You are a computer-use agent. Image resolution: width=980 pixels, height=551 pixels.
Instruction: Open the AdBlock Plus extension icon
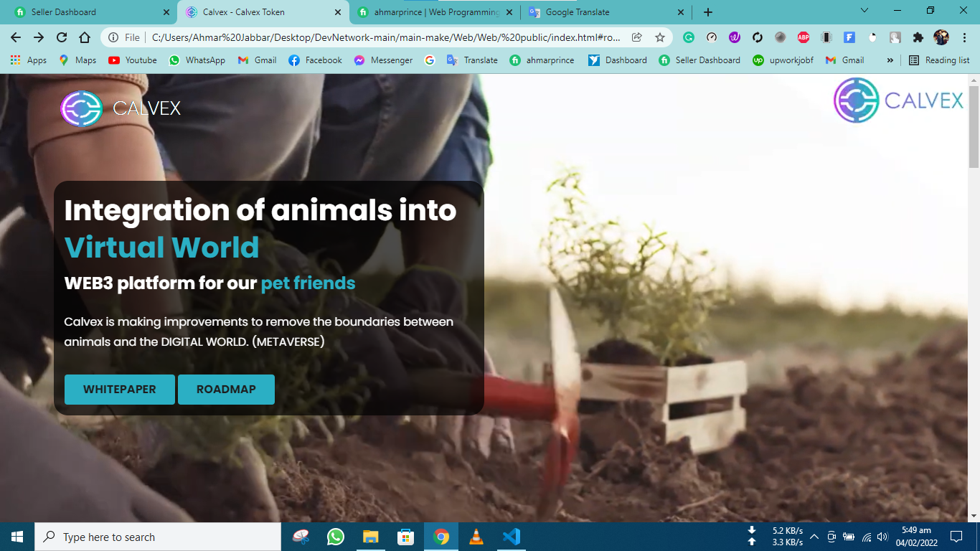click(804, 37)
